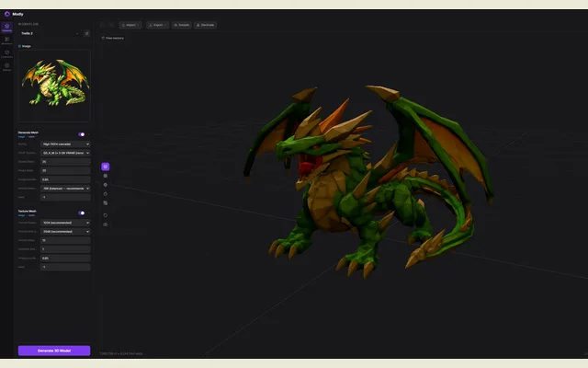Click the Decimate button in toolbar

coord(205,25)
